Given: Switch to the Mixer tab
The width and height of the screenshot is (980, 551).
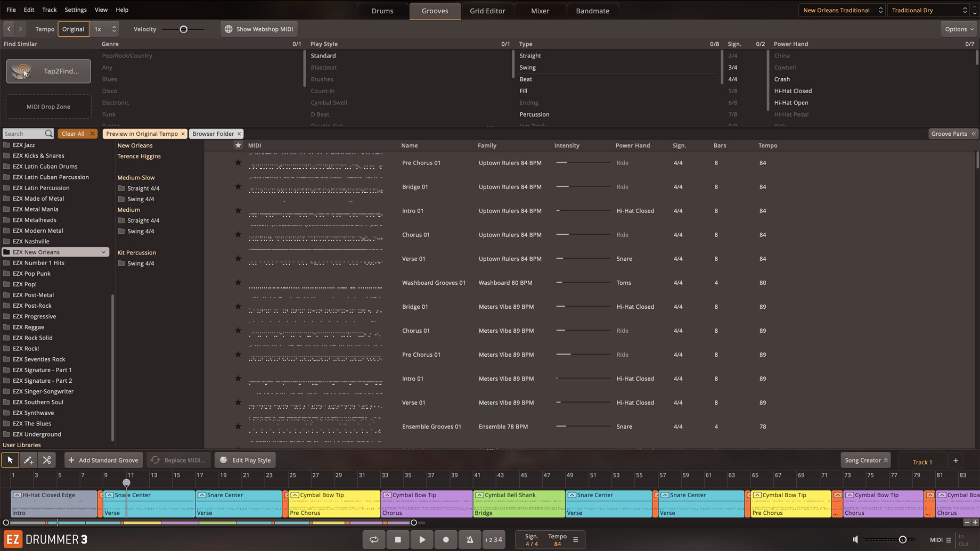Looking at the screenshot, I should (540, 11).
